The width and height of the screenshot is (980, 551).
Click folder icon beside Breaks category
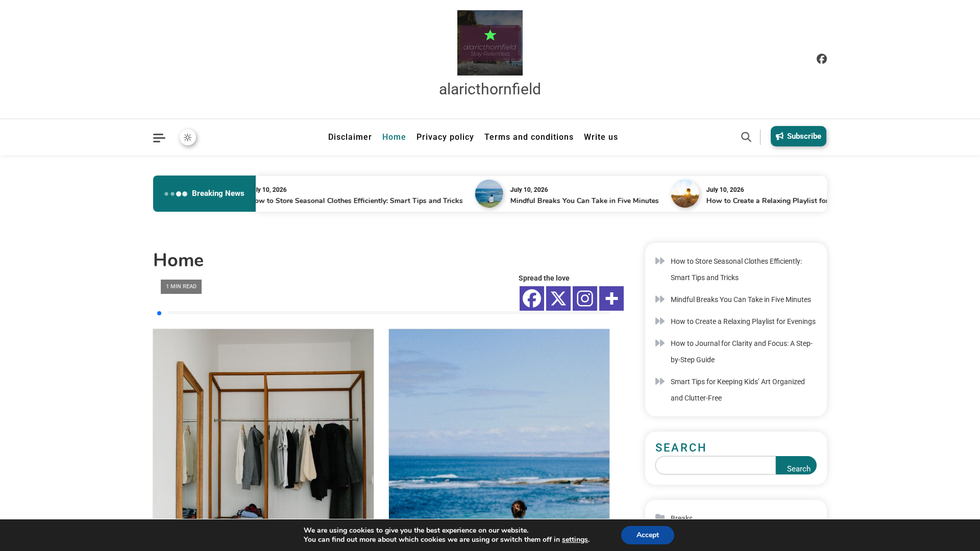(660, 517)
